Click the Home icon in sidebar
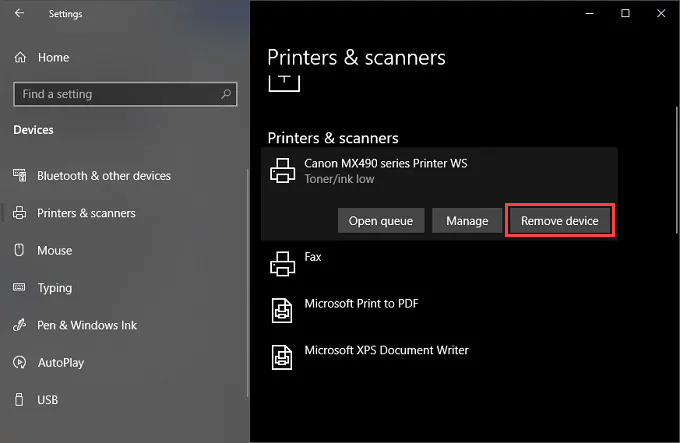The height and width of the screenshot is (443, 680). 20,58
